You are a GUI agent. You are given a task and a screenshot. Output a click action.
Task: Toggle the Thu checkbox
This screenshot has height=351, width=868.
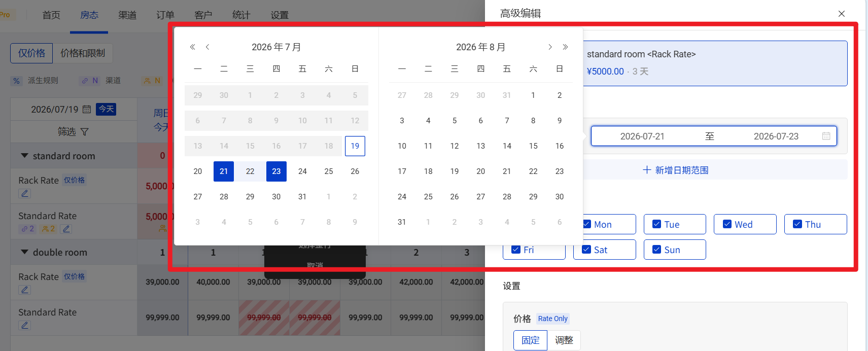click(x=797, y=224)
